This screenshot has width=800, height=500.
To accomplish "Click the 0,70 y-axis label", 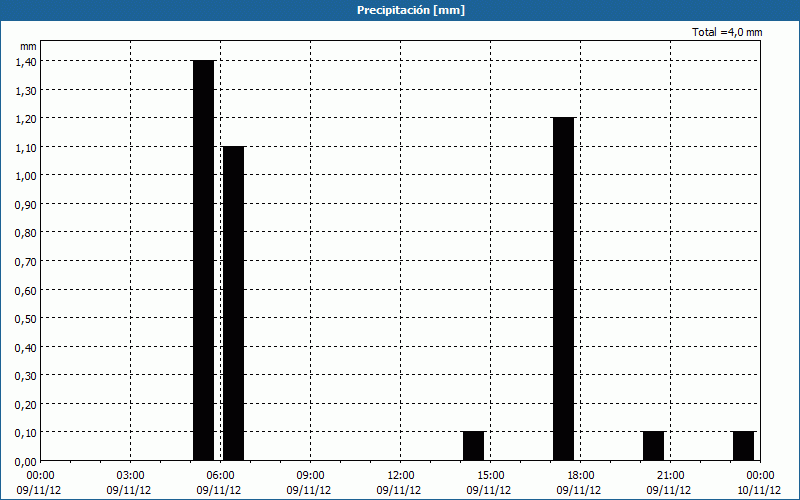I will click(26, 261).
